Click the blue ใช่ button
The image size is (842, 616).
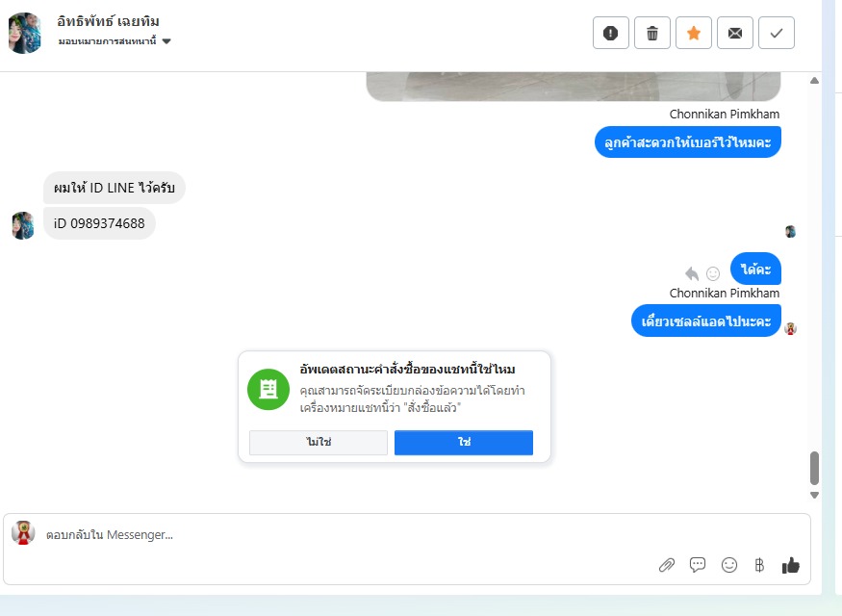click(464, 443)
